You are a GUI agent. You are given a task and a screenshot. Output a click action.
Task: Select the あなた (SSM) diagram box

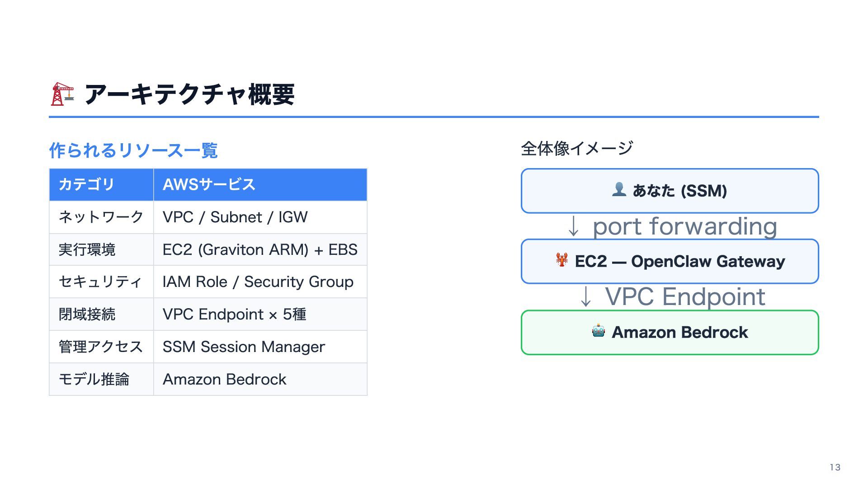coord(670,191)
